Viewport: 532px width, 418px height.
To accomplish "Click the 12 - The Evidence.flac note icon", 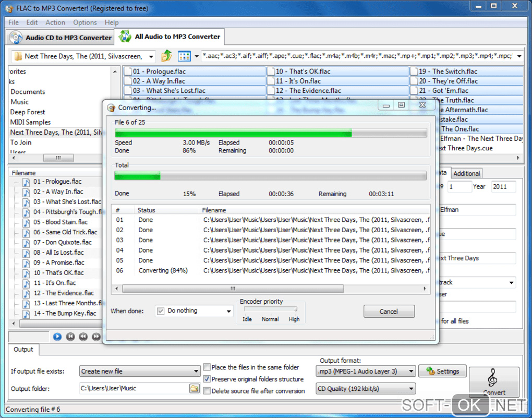I will coord(26,293).
